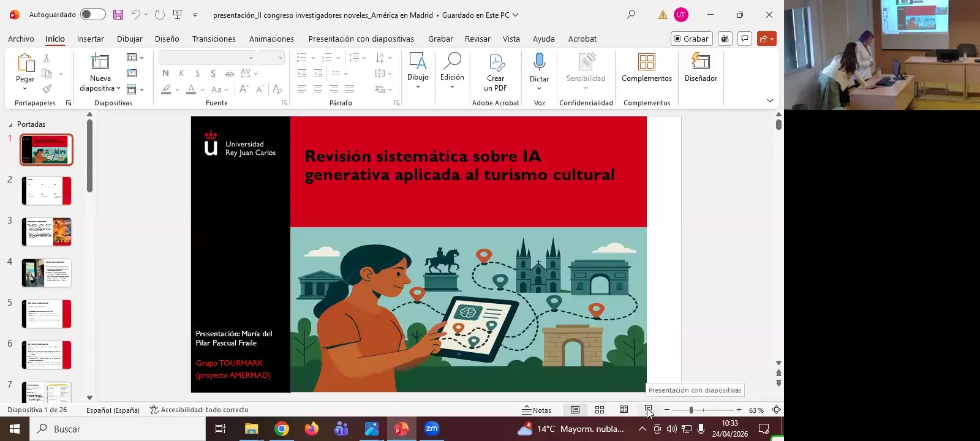Open the slide layout dropdown
Viewport: 980px width, 441px height.
[x=135, y=58]
